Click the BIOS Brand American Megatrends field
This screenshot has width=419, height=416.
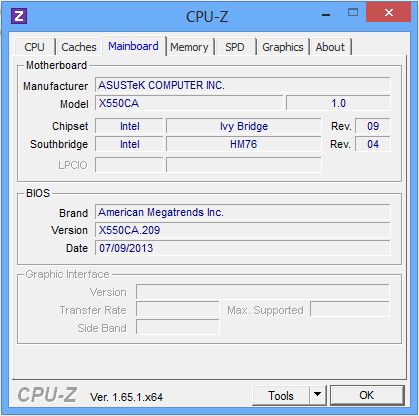click(x=242, y=212)
